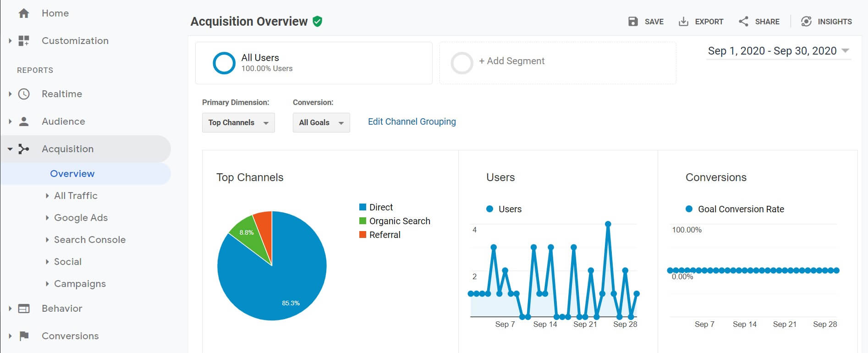Image resolution: width=868 pixels, height=353 pixels.
Task: Expand the All Traffic submenu
Action: (x=76, y=196)
